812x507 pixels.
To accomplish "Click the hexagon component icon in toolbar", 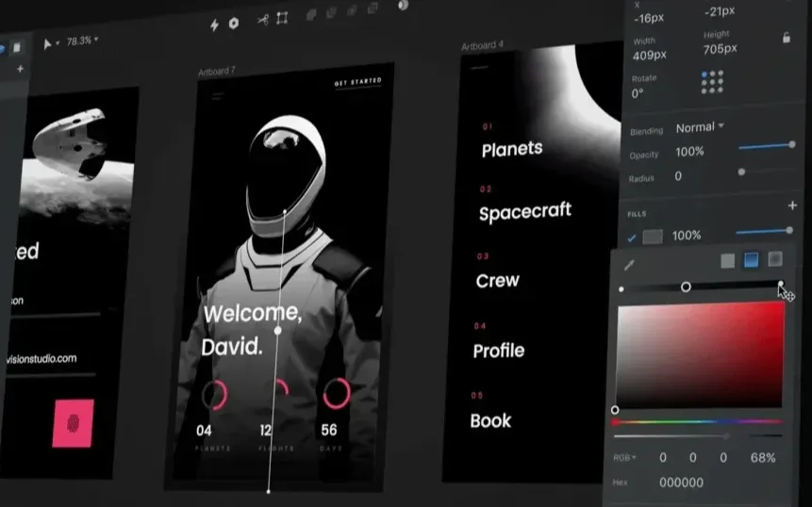I will pos(234,23).
